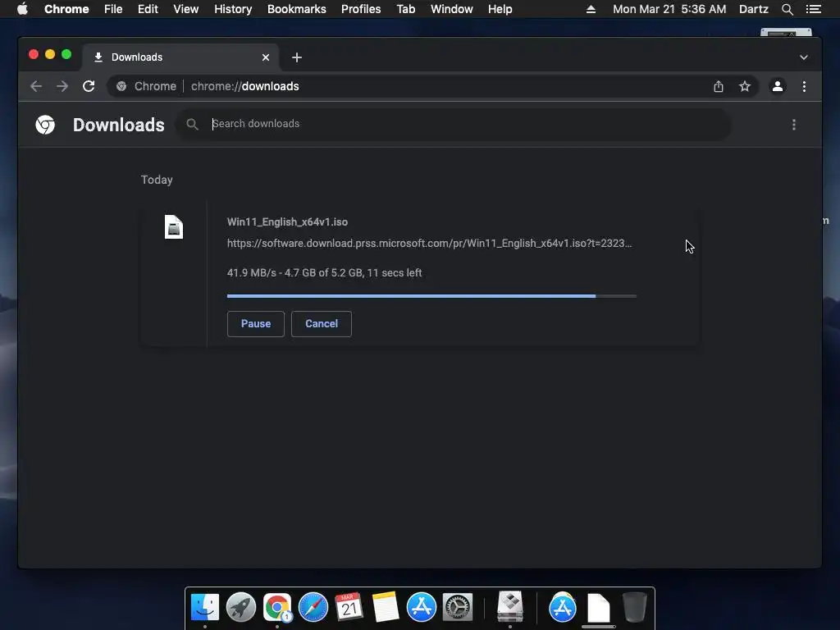Open App Store icon left of System Preferences
Image resolution: width=840 pixels, height=630 pixels.
click(422, 608)
